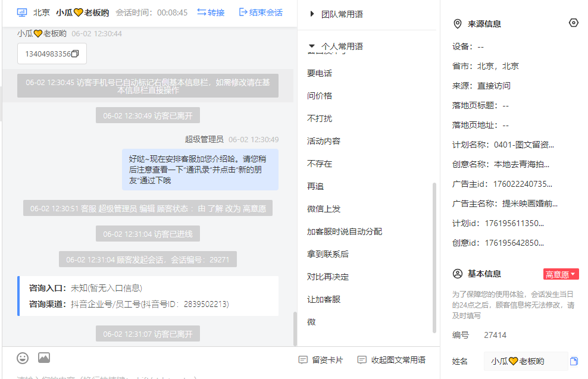Select the quick phrase 微
The width and height of the screenshot is (588, 379).
tap(311, 322)
